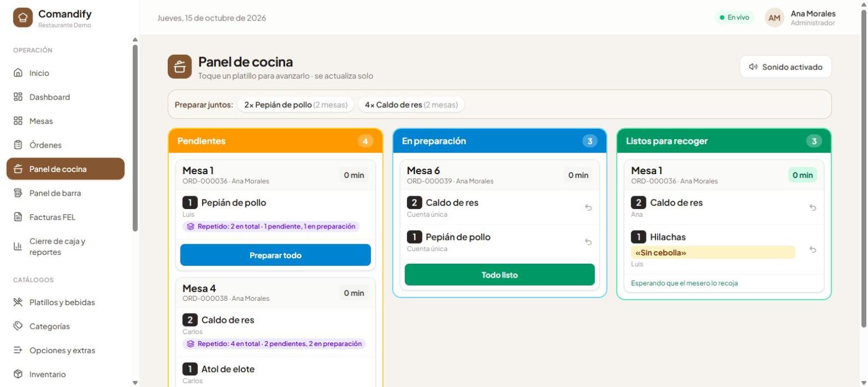Open Ana Morales user profile menu
Screen dimensions: 868x387
[x=800, y=18]
